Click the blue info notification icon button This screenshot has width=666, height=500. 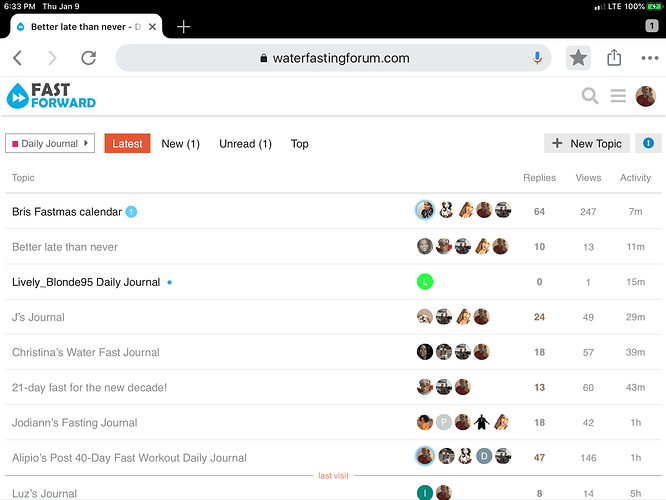[x=648, y=143]
